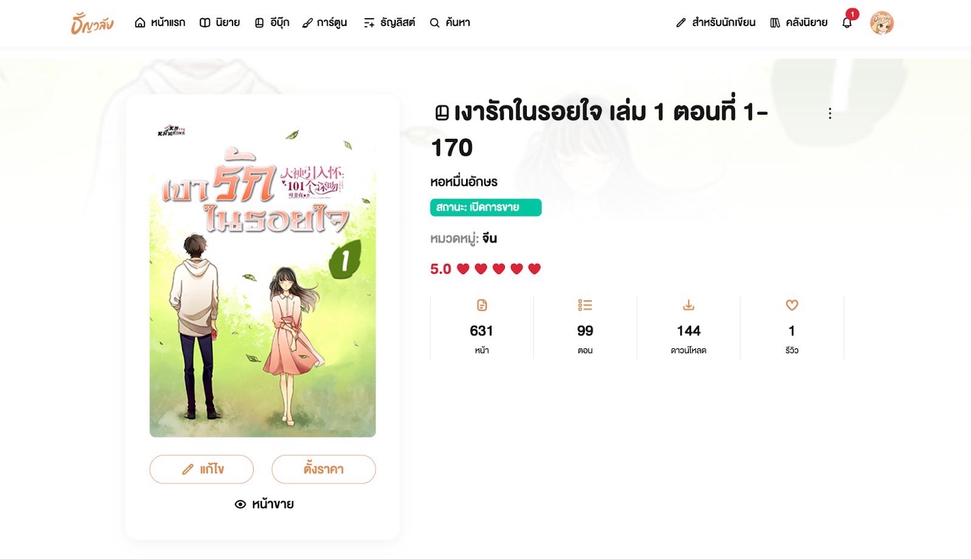Open the การ์ตูน cartoon menu
Viewport: 971px width, 560px height.
click(325, 22)
